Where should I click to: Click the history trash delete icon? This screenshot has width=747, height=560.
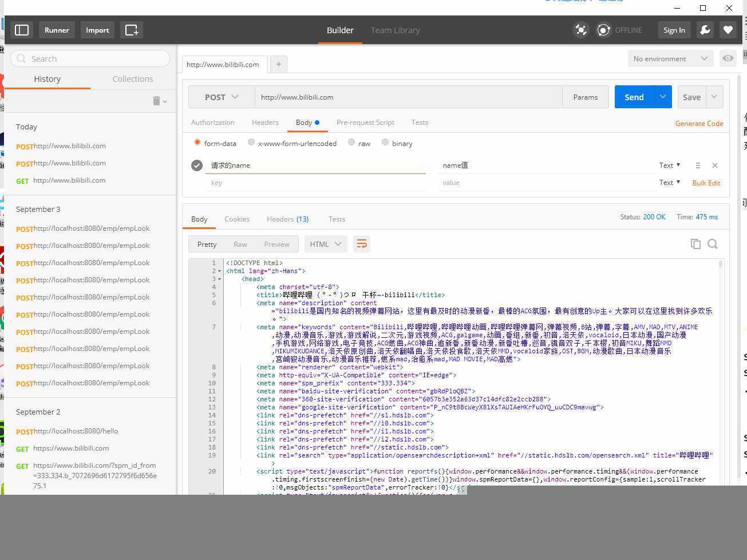tap(156, 101)
